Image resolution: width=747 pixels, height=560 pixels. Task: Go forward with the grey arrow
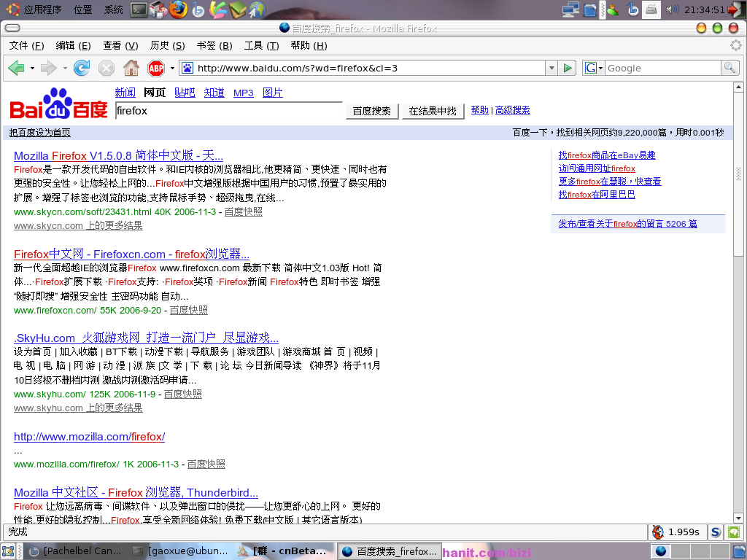point(48,68)
